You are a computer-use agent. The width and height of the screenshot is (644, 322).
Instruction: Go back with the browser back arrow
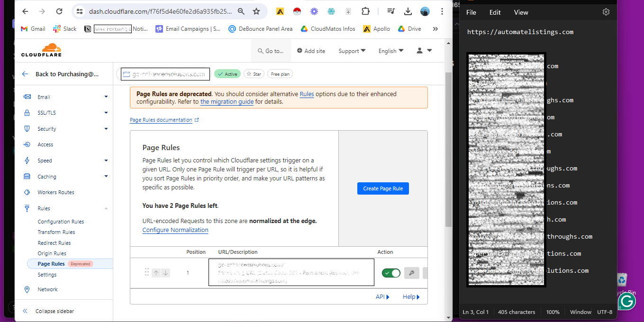click(25, 11)
